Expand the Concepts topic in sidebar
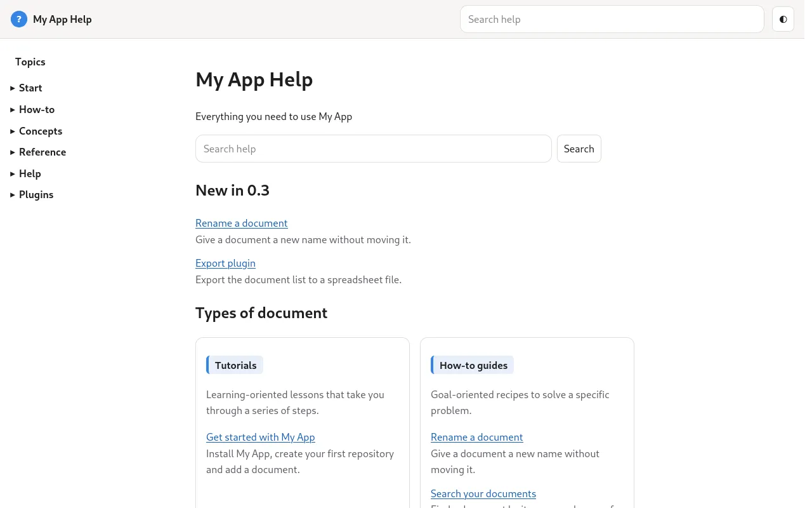The height and width of the screenshot is (508, 812). 36,131
